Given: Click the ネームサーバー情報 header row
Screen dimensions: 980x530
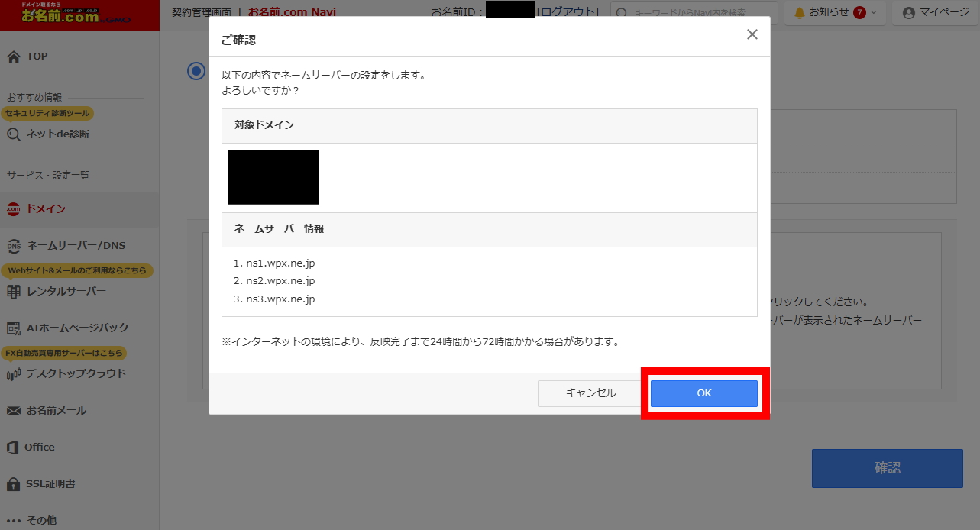Looking at the screenshot, I should click(490, 229).
